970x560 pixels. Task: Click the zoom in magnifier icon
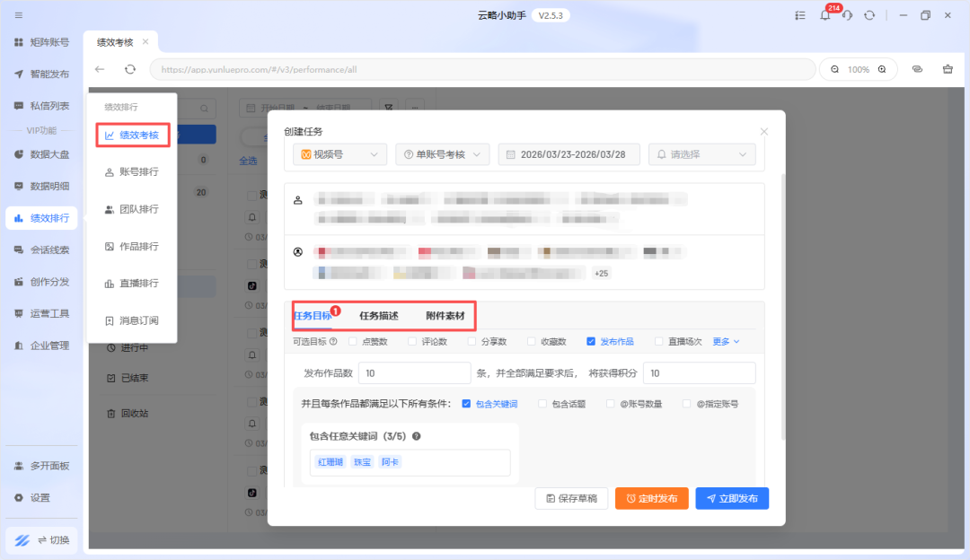(882, 69)
